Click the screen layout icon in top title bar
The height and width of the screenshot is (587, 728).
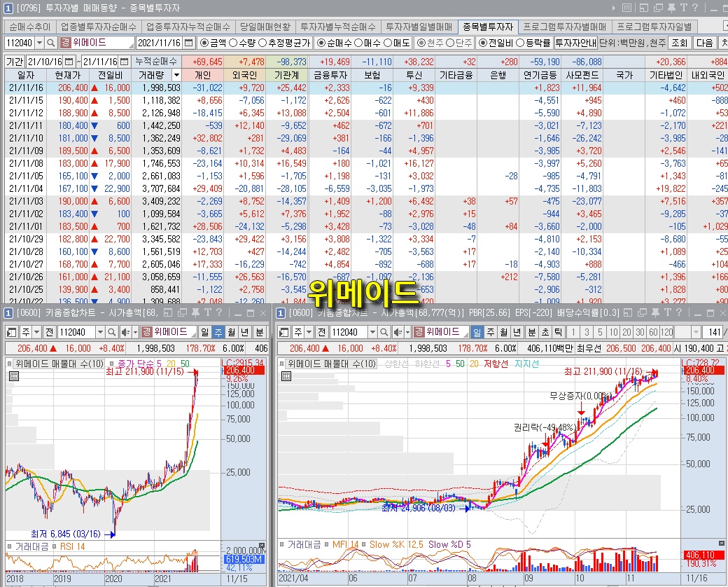[x=643, y=8]
